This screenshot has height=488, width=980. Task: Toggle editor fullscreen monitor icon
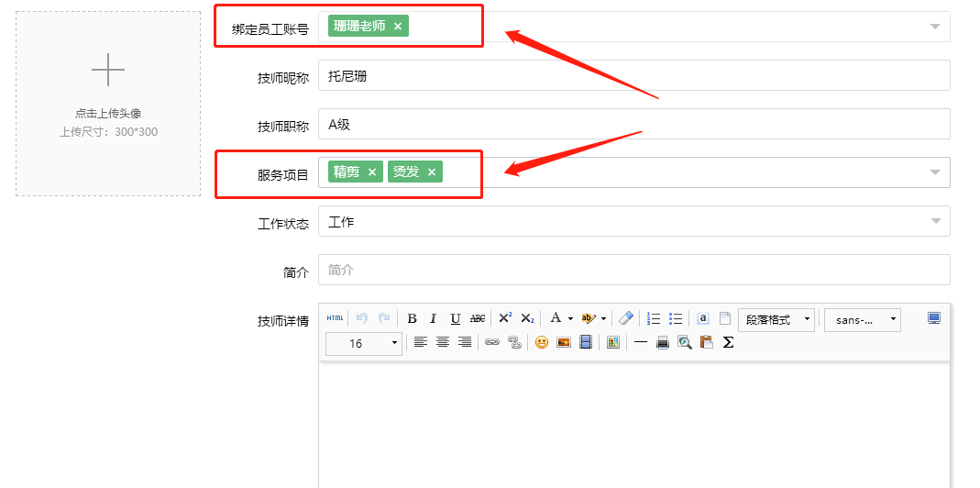click(x=934, y=318)
